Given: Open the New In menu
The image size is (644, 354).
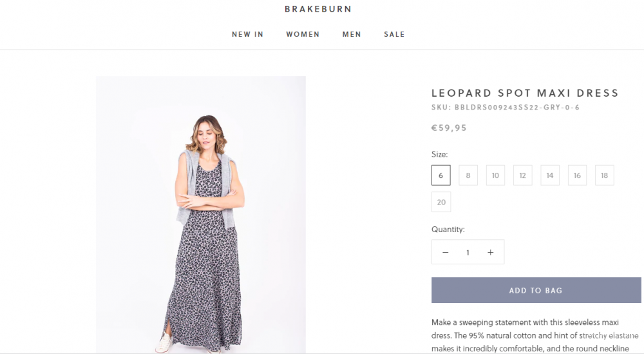Looking at the screenshot, I should [247, 34].
